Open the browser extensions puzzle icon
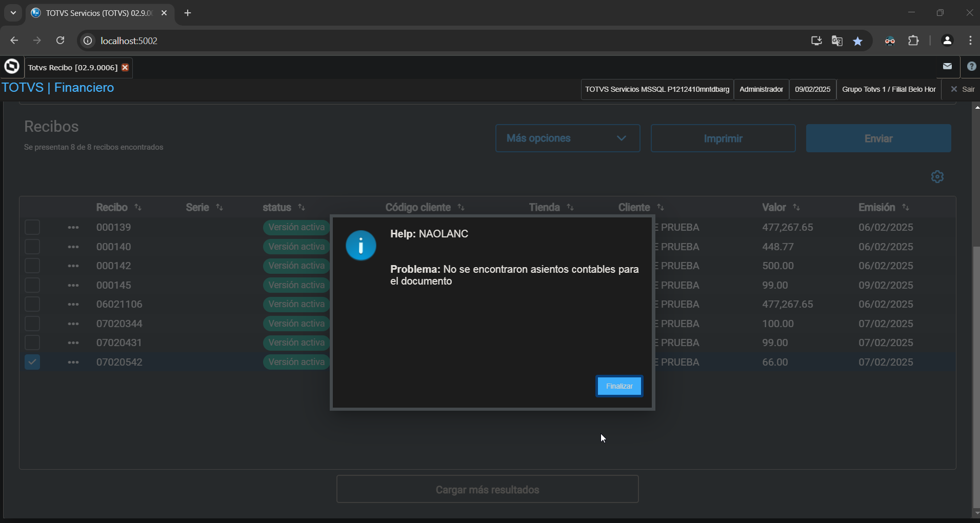This screenshot has height=523, width=980. tap(913, 41)
